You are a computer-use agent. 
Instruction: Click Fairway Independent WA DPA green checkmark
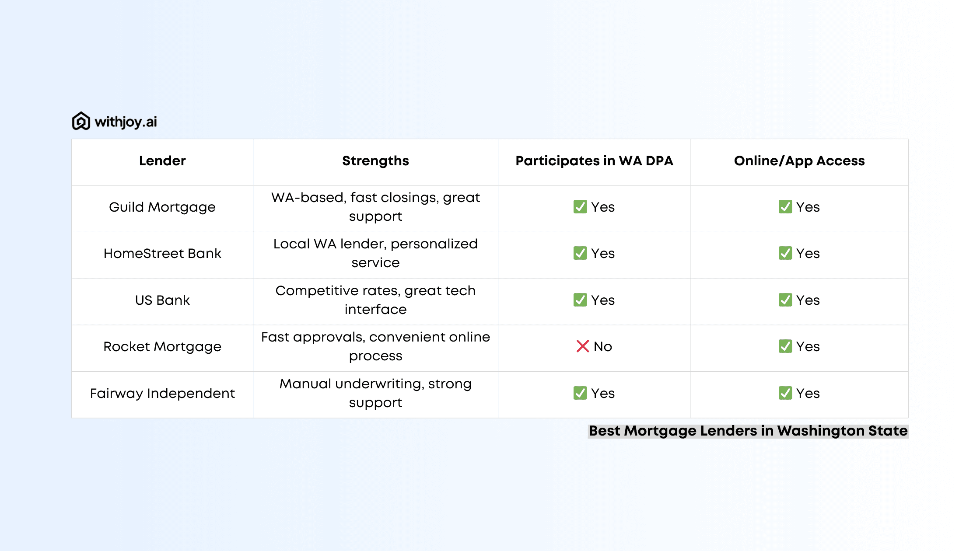coord(580,393)
